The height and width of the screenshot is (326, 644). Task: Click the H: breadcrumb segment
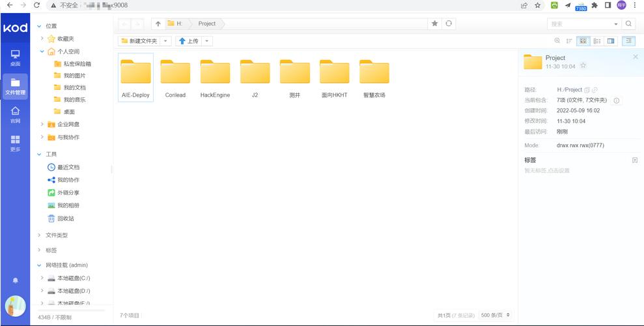tap(175, 24)
